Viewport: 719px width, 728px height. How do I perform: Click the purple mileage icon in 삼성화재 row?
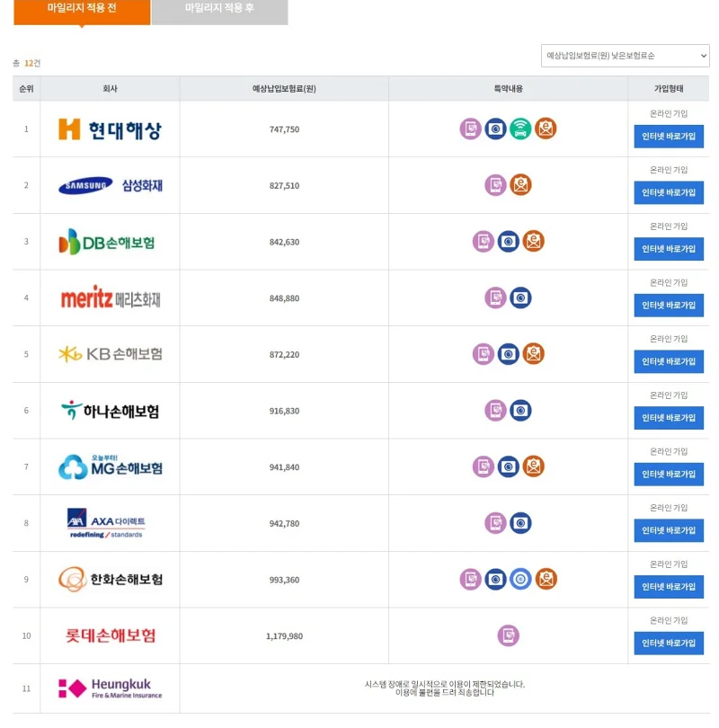coord(495,185)
